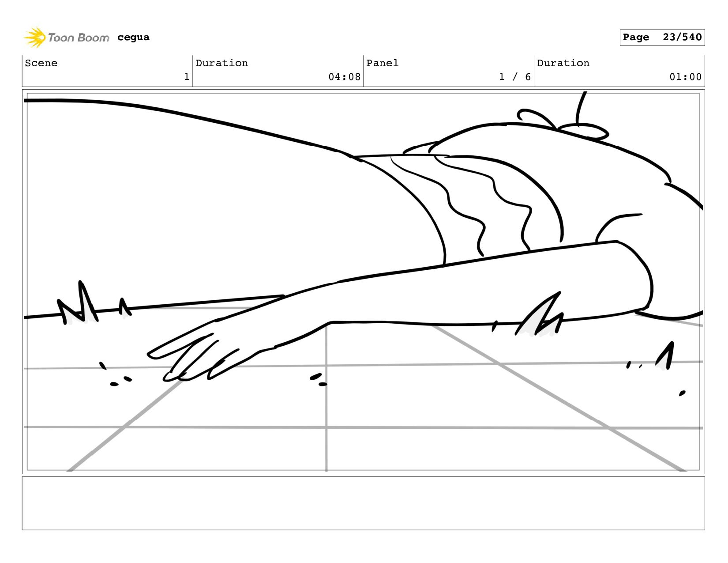Screen dimensions: 728x563
Task: Click the project name 'cegua'
Action: [133, 38]
